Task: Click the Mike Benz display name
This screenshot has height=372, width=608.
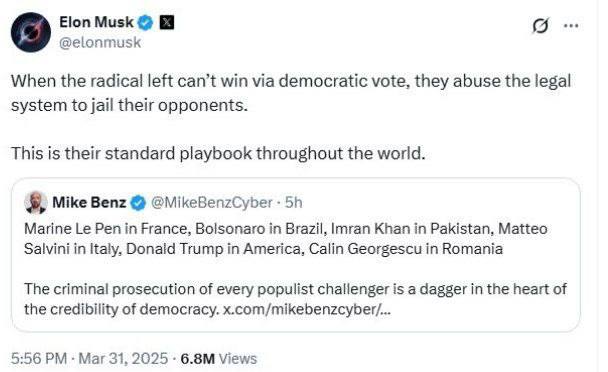Action: [89, 202]
